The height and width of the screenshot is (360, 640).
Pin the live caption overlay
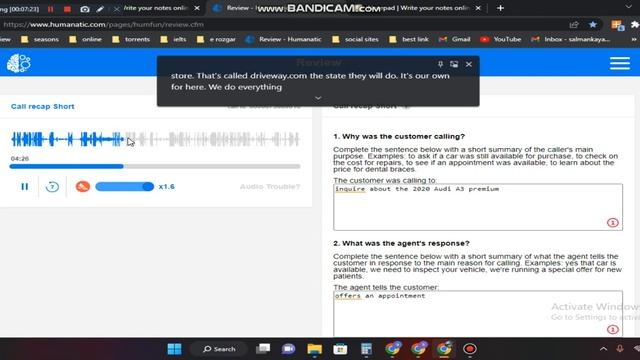(440, 64)
